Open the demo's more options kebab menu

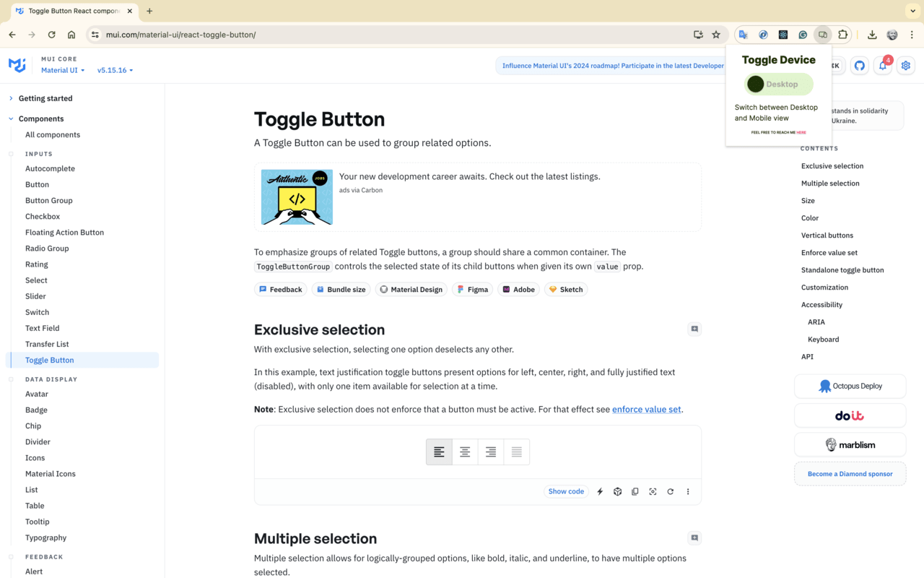[687, 491]
